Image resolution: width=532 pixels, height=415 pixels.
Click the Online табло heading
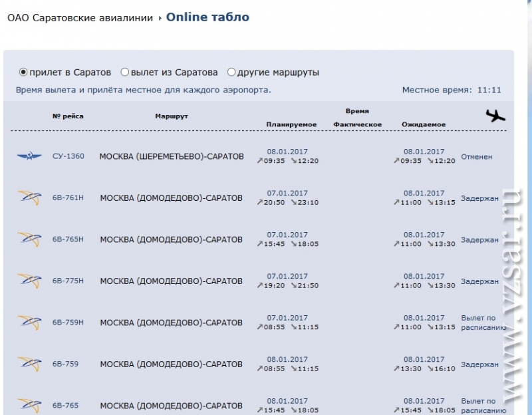(x=207, y=17)
